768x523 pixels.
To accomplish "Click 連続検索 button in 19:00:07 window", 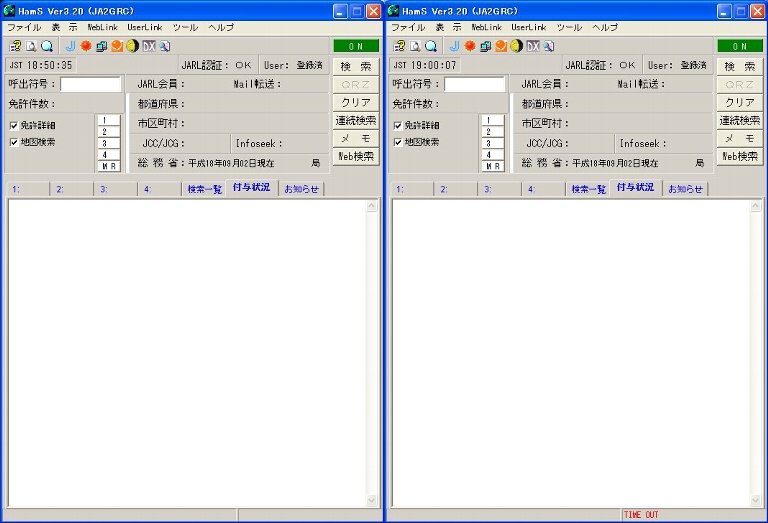I will pyautogui.click(x=740, y=120).
